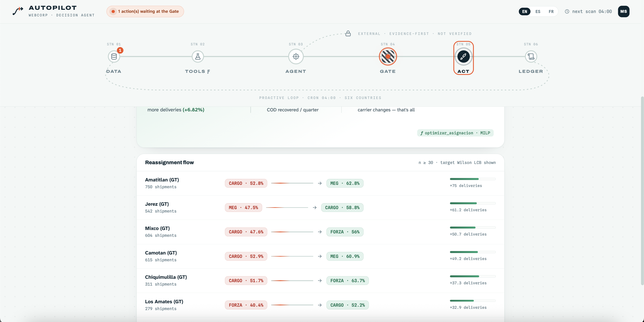Open the AGENT target station icon

pos(296,56)
